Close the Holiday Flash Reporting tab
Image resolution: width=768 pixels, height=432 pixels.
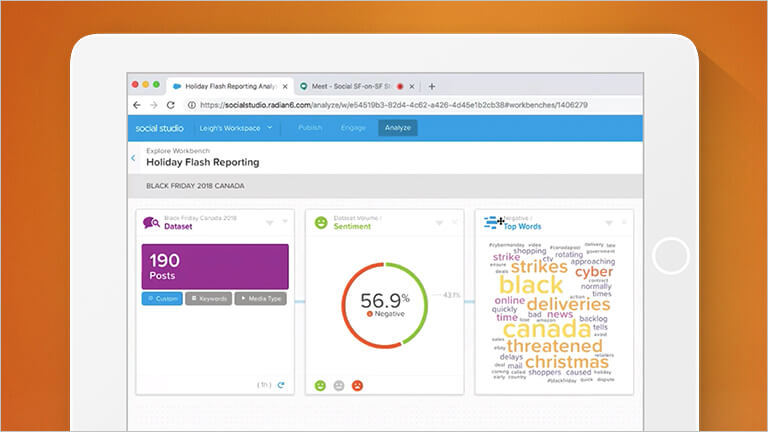(285, 86)
